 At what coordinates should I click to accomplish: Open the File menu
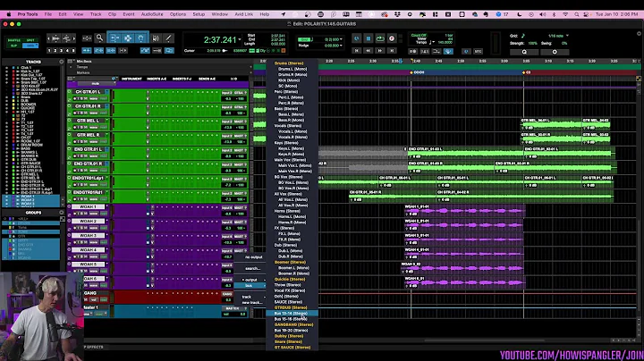tap(48, 14)
